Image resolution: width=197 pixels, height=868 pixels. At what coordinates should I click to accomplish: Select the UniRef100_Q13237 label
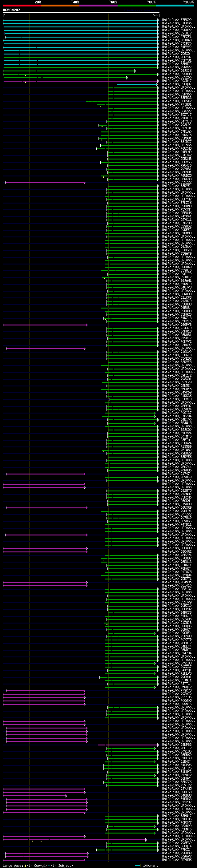[x=177, y=802]
